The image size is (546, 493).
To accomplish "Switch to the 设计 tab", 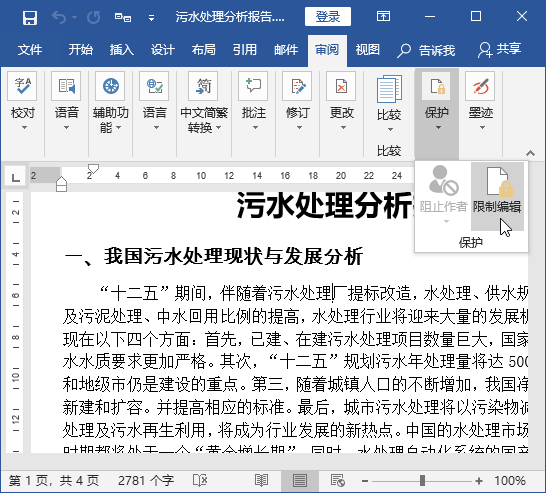I will (x=163, y=50).
